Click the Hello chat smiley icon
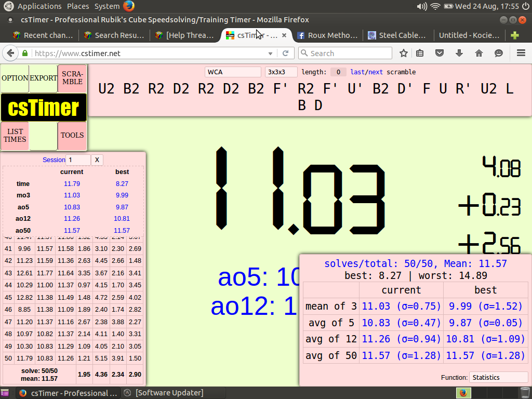Viewport: 532px width, 399px height. point(498,54)
